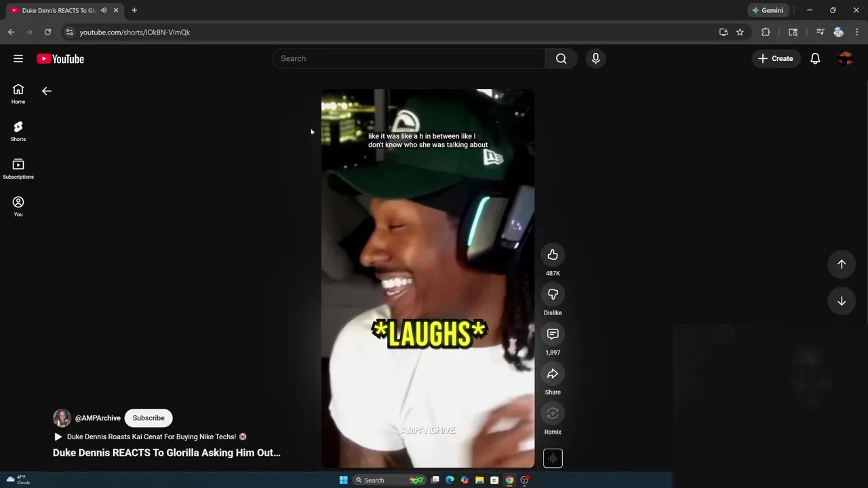
Task: Go to Home in the sidebar
Action: 18,94
